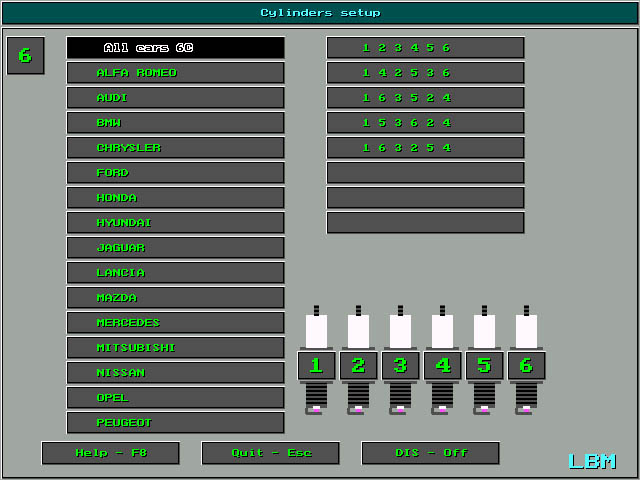Select MITSUBISHI car make
640x480 pixels.
tap(176, 348)
